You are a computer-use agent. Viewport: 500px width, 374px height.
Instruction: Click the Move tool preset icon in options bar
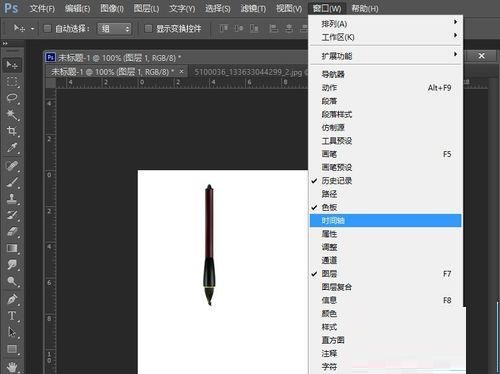tap(19, 29)
